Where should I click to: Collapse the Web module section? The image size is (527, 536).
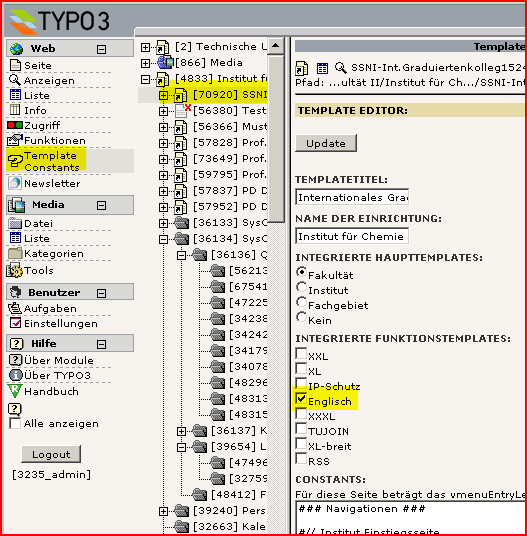[101, 49]
